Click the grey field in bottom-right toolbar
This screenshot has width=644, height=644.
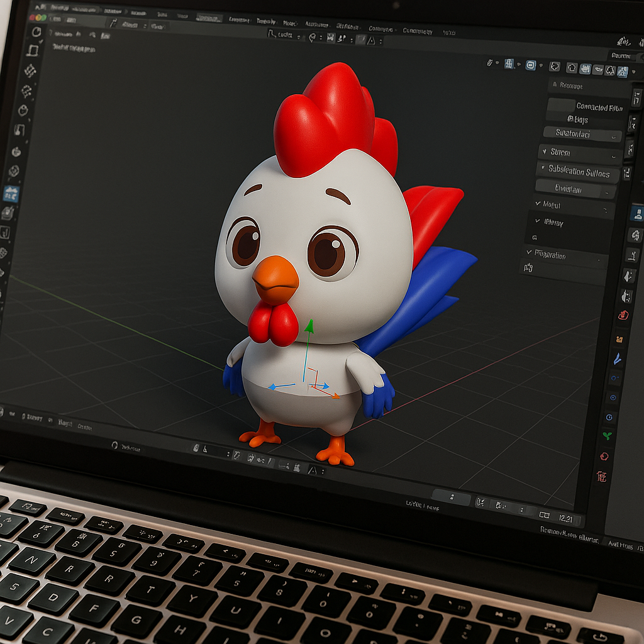point(452,497)
